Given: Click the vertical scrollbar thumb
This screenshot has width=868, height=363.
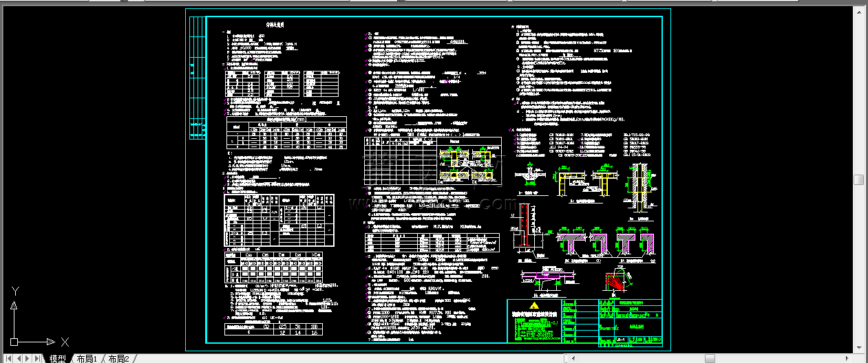Looking at the screenshot, I should click(858, 179).
